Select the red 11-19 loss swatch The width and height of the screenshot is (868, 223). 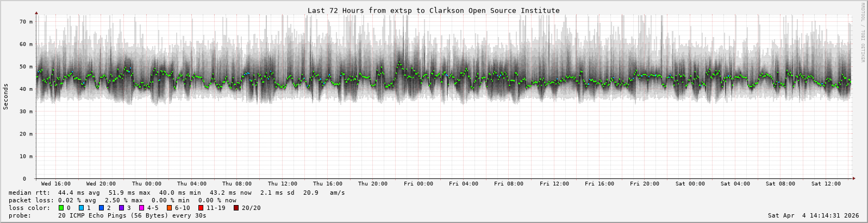201,208
